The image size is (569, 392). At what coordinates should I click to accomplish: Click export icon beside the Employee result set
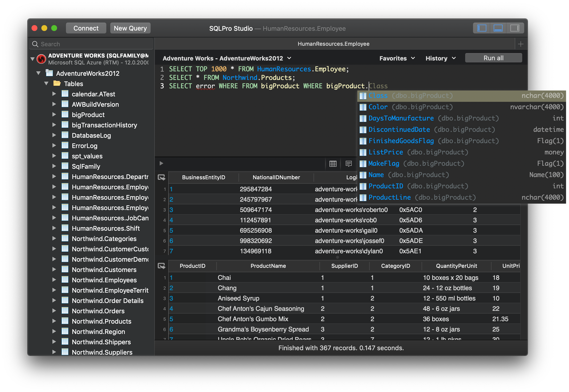[162, 177]
